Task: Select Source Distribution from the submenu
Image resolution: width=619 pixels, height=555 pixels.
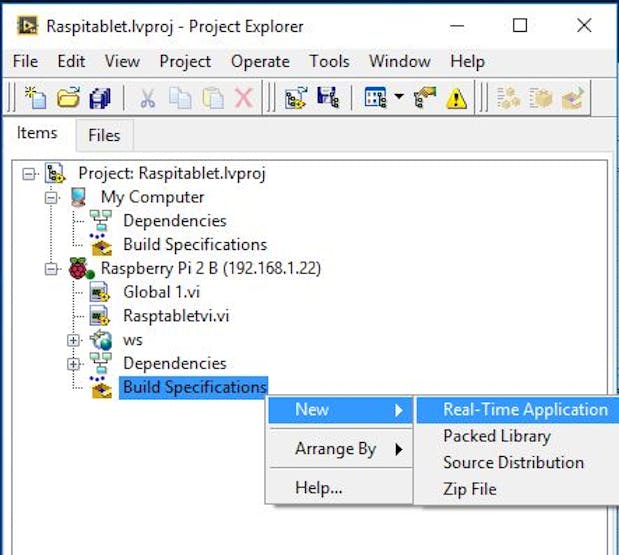Action: (518, 463)
